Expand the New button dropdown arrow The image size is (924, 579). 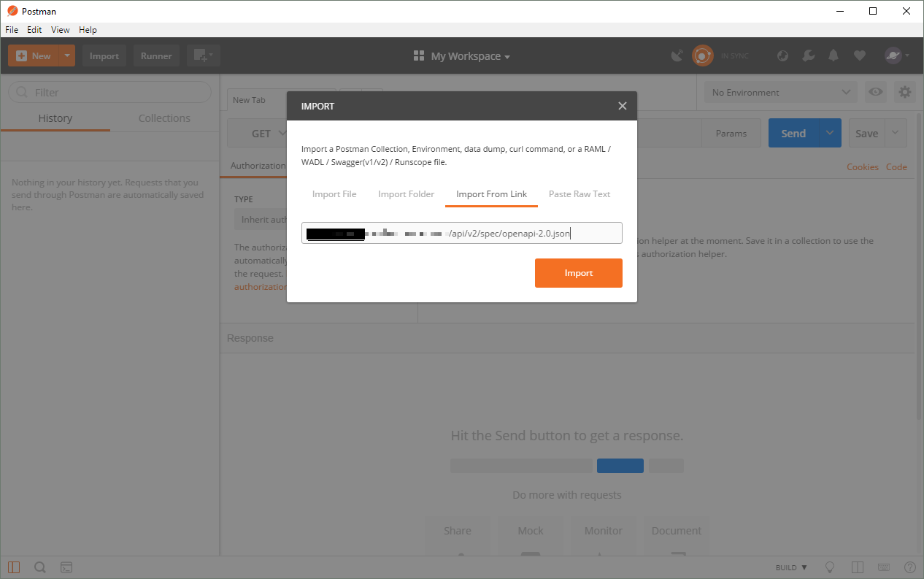[x=67, y=56]
